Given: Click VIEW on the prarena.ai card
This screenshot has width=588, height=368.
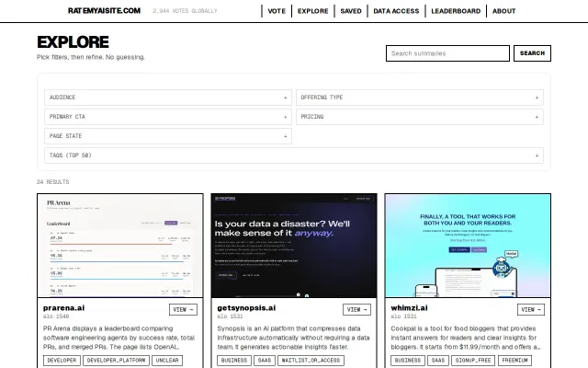Looking at the screenshot, I should tap(183, 309).
